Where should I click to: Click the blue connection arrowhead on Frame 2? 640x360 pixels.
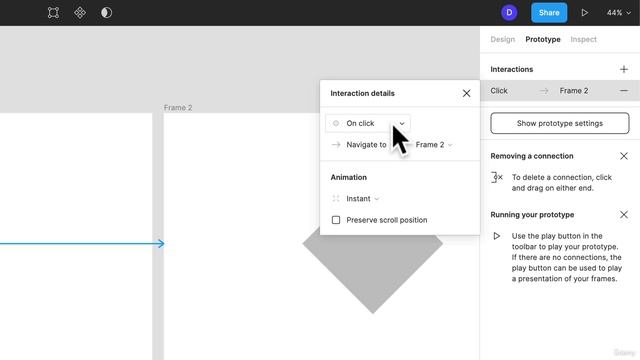160,244
